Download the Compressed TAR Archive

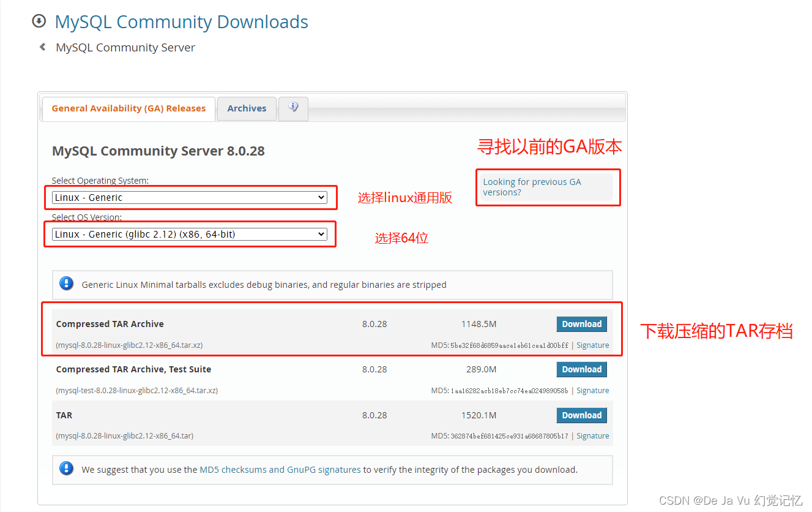point(581,324)
